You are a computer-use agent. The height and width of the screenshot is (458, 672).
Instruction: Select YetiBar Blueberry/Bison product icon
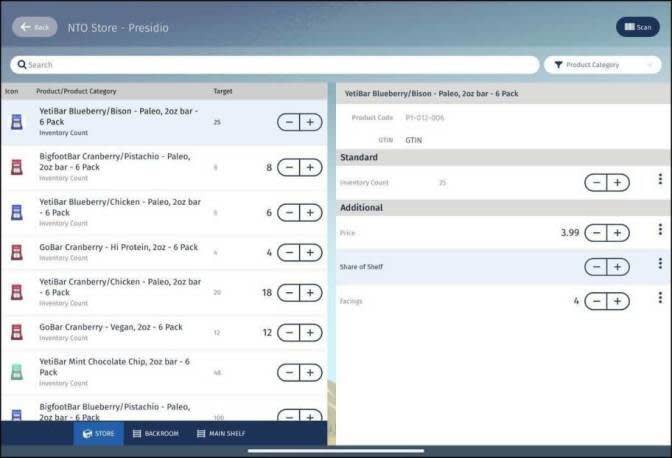pyautogui.click(x=17, y=122)
